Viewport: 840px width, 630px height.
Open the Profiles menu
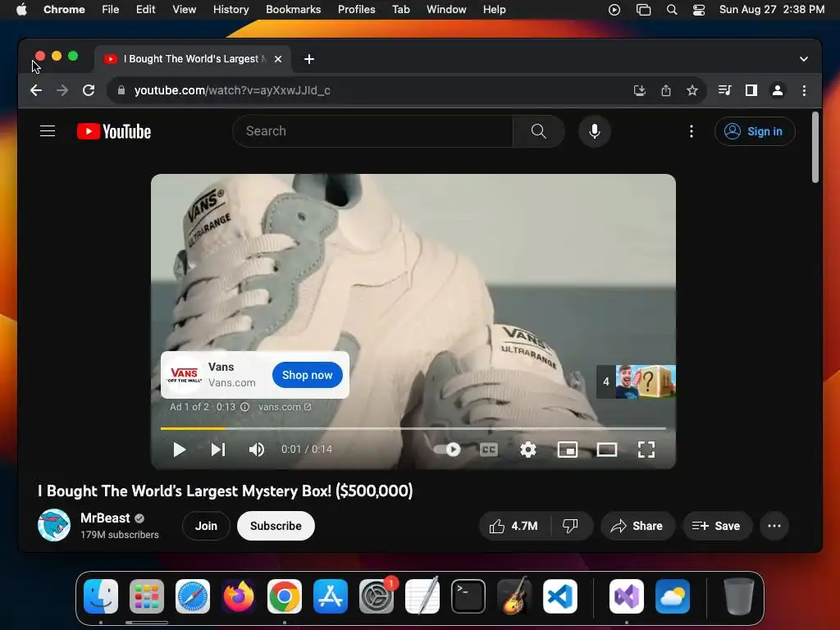pos(356,10)
